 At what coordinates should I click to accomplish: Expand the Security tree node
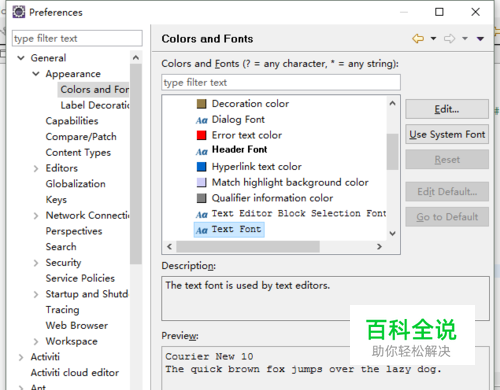point(36,263)
